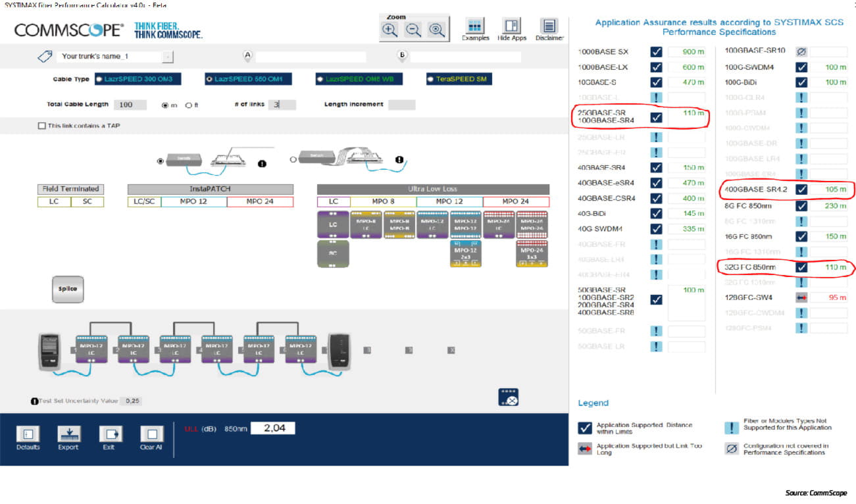Click the Length increment field
This screenshot has height=504, width=856.
click(x=401, y=105)
